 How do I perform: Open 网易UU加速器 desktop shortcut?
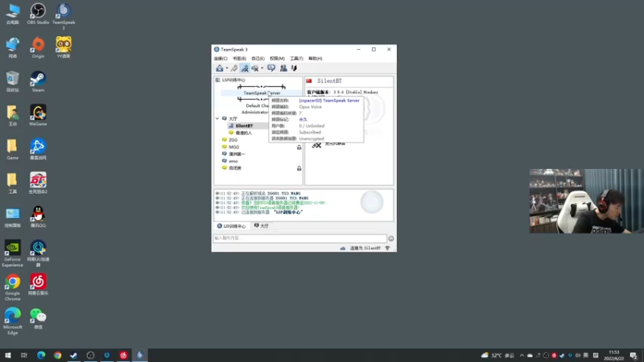click(x=38, y=253)
